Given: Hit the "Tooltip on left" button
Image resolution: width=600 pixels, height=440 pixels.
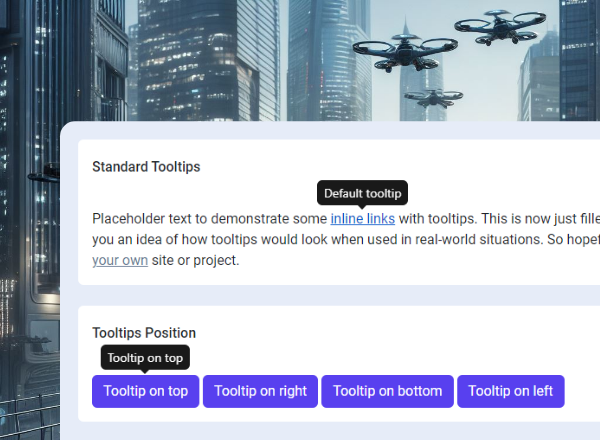Looking at the screenshot, I should [x=510, y=392].
